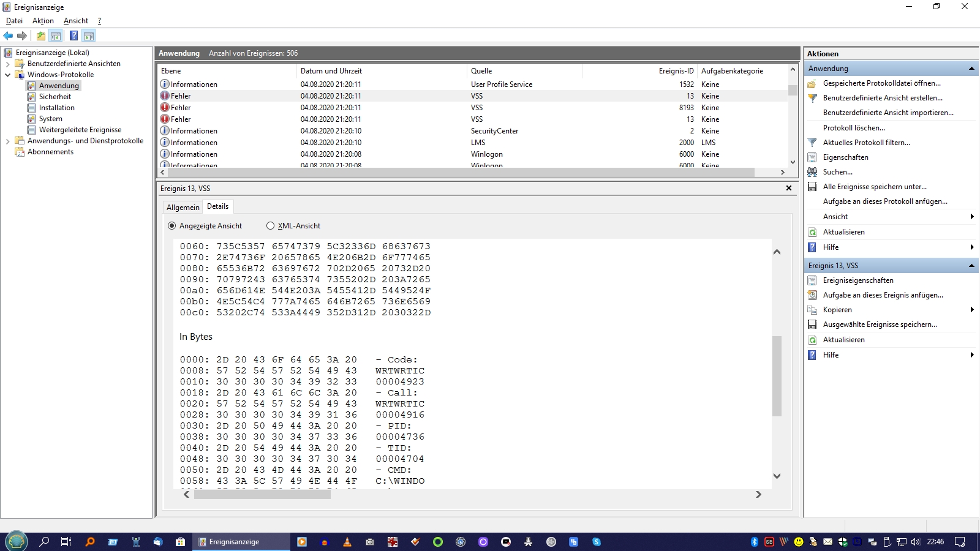Click the scroll-up chevron in details view

coord(777,252)
